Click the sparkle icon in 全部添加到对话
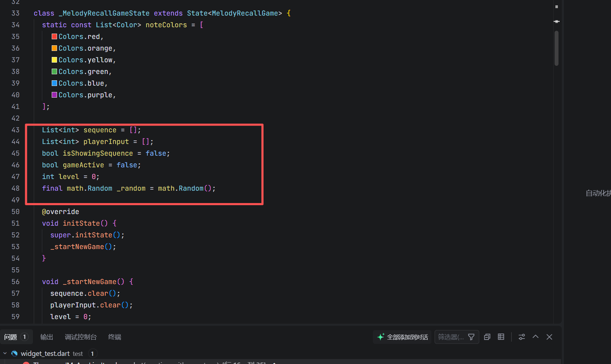Screen dimensions: 611x364 click(381, 337)
